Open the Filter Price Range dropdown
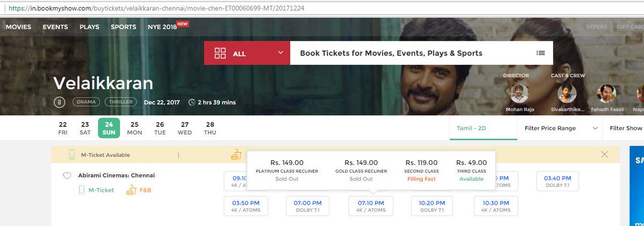Screen dimensions: 644x226 tap(560, 128)
